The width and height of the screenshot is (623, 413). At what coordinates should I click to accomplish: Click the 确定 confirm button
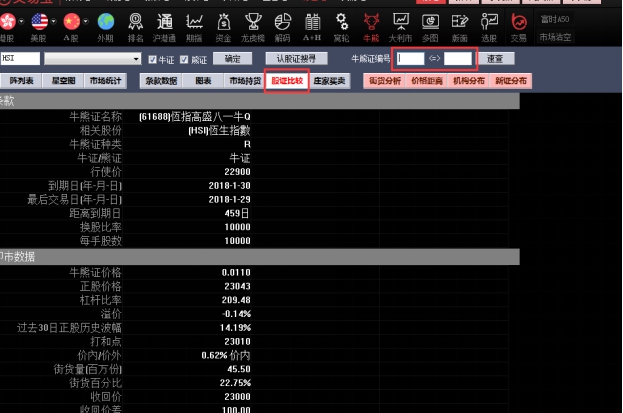[x=233, y=59]
